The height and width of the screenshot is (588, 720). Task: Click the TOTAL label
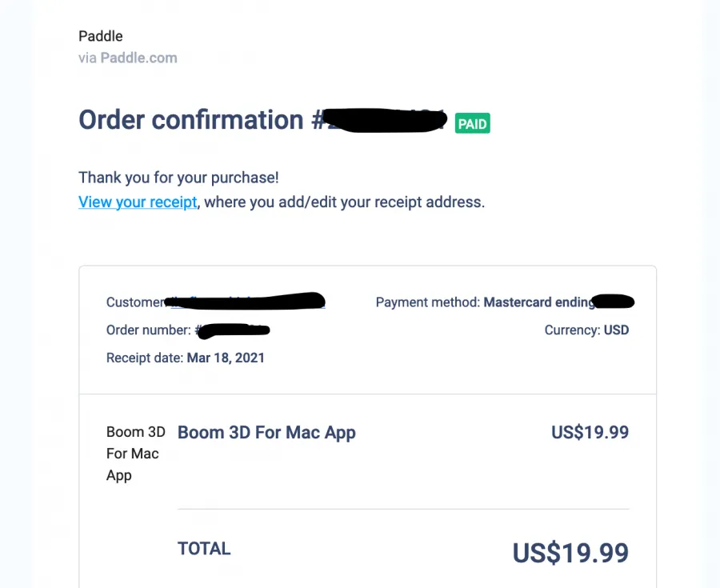[204, 549]
